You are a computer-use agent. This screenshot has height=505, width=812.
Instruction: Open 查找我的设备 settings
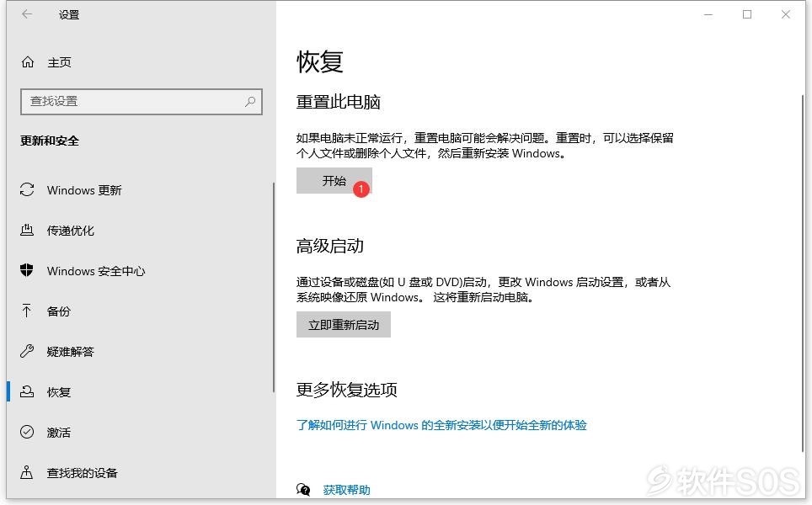(83, 473)
